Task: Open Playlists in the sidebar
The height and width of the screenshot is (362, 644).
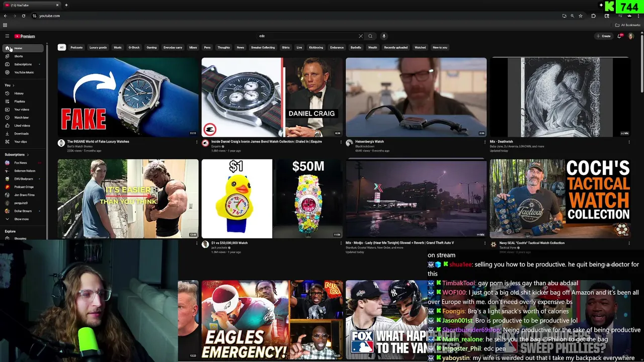Action: (x=23, y=102)
